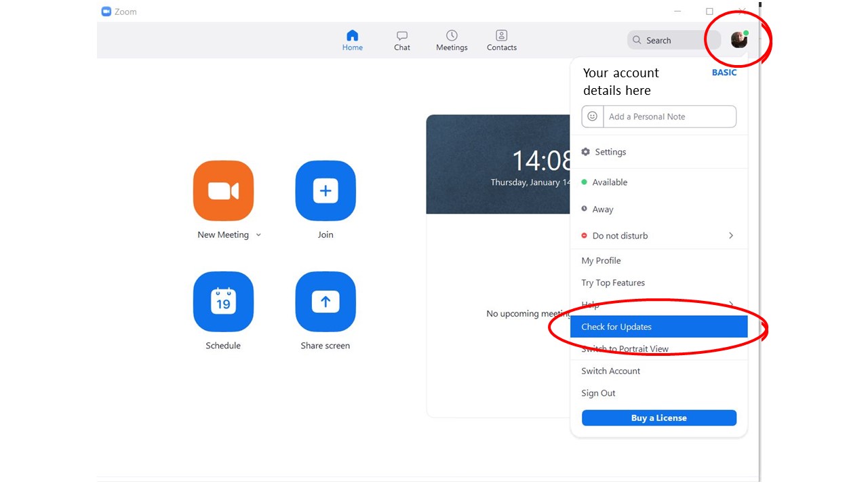Click the Add a Personal Note field

669,117
